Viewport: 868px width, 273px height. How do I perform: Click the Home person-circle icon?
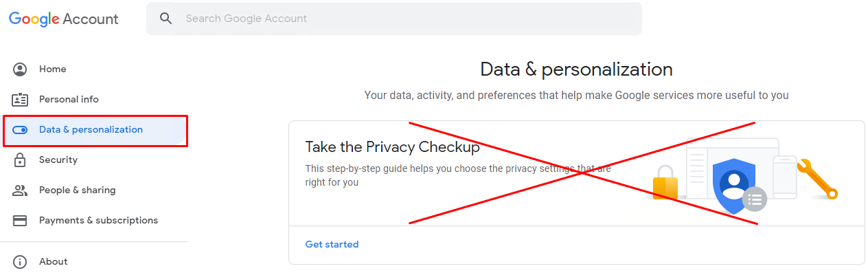pos(20,69)
